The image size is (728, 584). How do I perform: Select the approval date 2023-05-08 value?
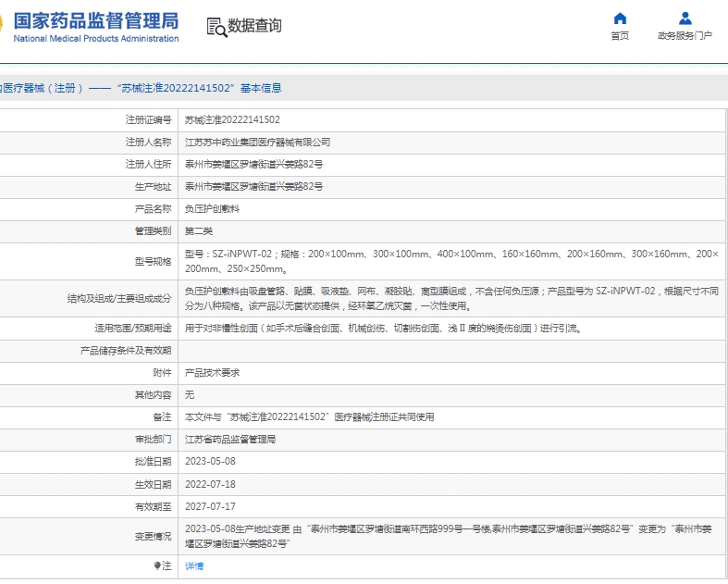click(210, 462)
